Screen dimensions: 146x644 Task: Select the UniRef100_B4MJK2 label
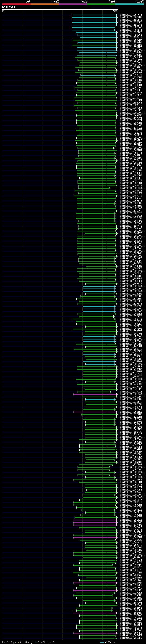point(131,58)
